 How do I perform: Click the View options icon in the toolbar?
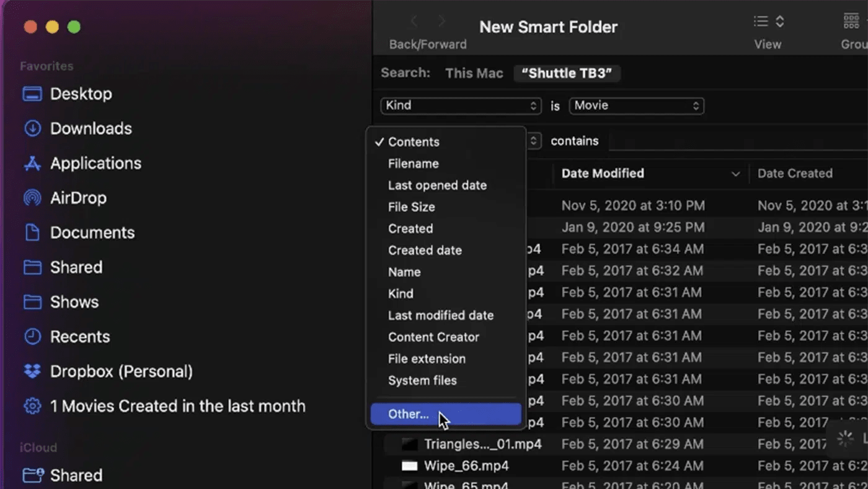point(768,21)
